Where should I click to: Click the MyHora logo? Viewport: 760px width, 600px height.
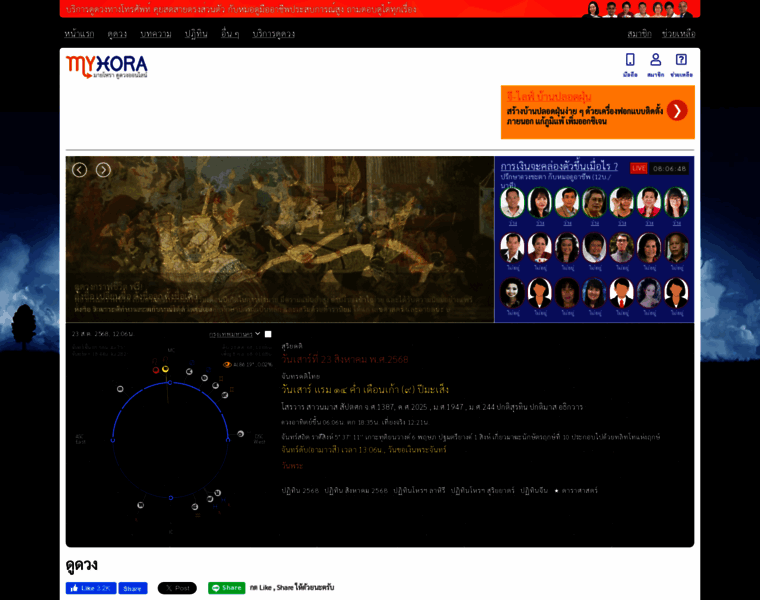[107, 66]
